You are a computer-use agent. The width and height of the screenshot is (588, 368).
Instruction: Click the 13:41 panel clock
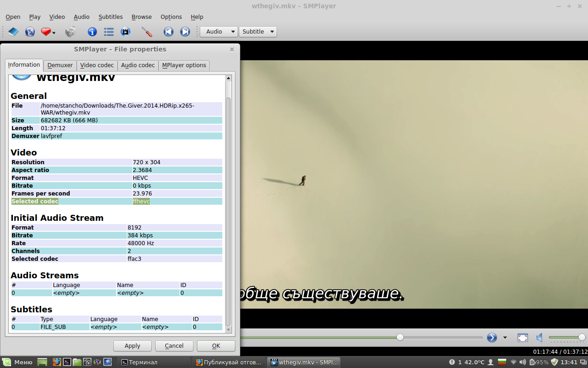569,362
